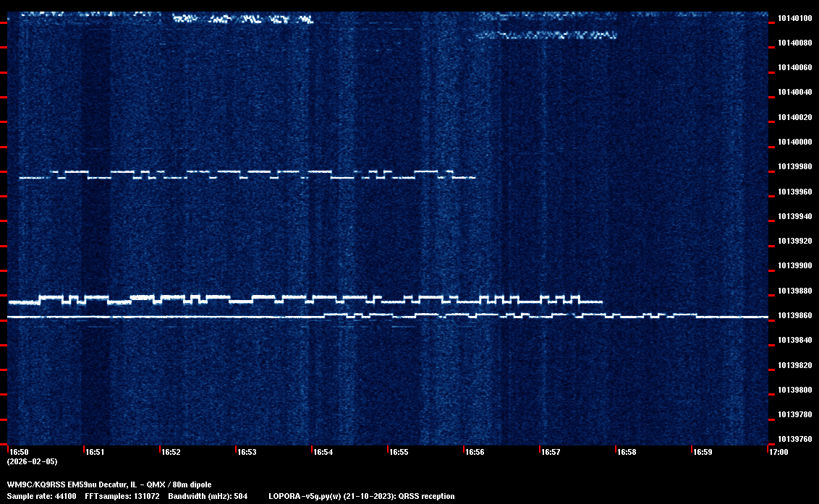Select the 10139760 frequency label
Image resolution: width=819 pixels, height=504 pixels.
point(794,439)
